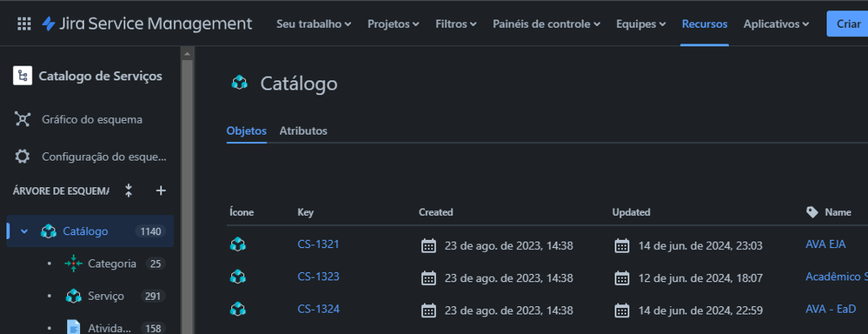868x334 pixels.
Task: Open the app switcher grid icon
Action: click(23, 23)
